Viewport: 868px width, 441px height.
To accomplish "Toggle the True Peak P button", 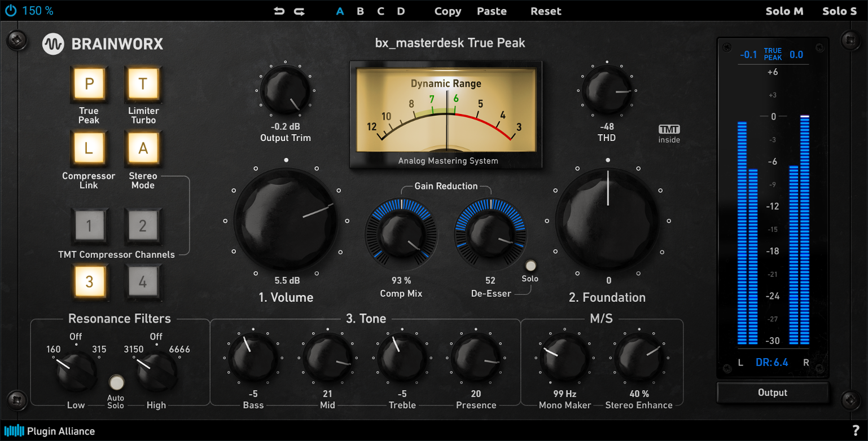I will (89, 84).
